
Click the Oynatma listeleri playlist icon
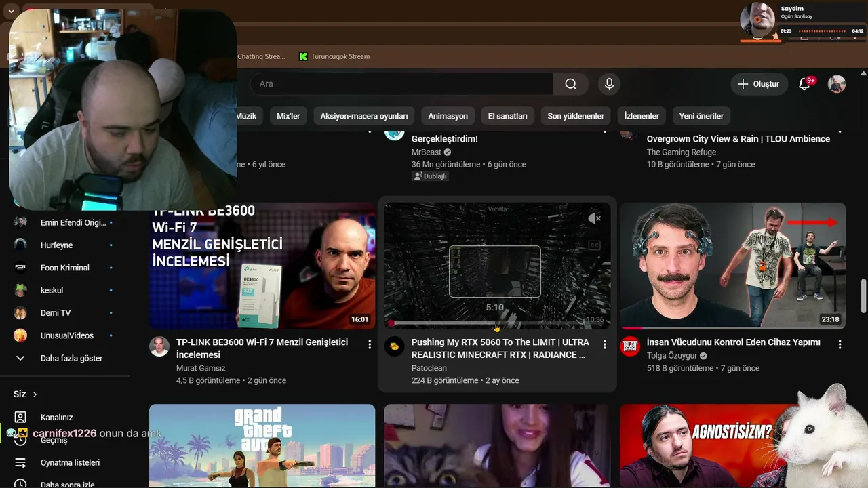point(20,462)
